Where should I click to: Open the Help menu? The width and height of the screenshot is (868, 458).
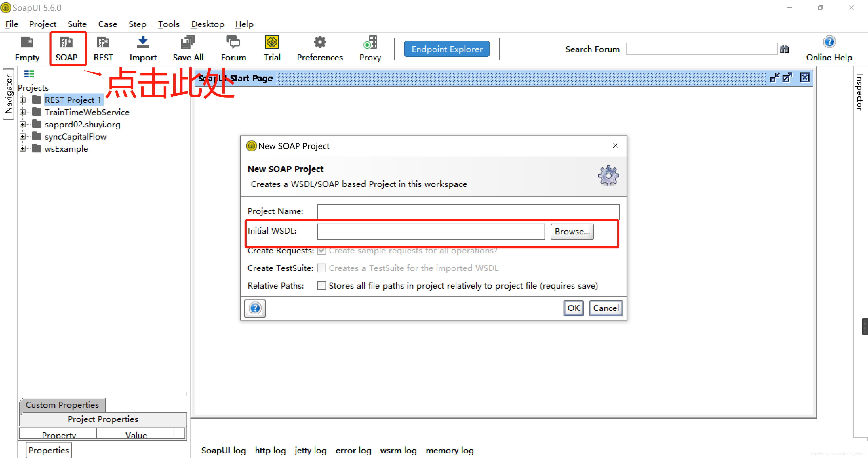coord(244,24)
